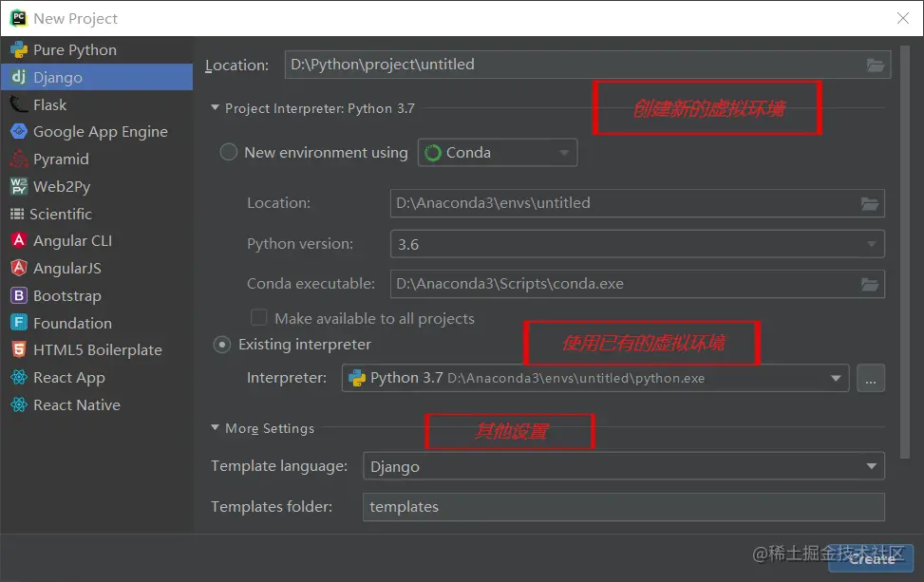Click the AngularJS shield icon
This screenshot has width=924, height=582.
point(19,268)
